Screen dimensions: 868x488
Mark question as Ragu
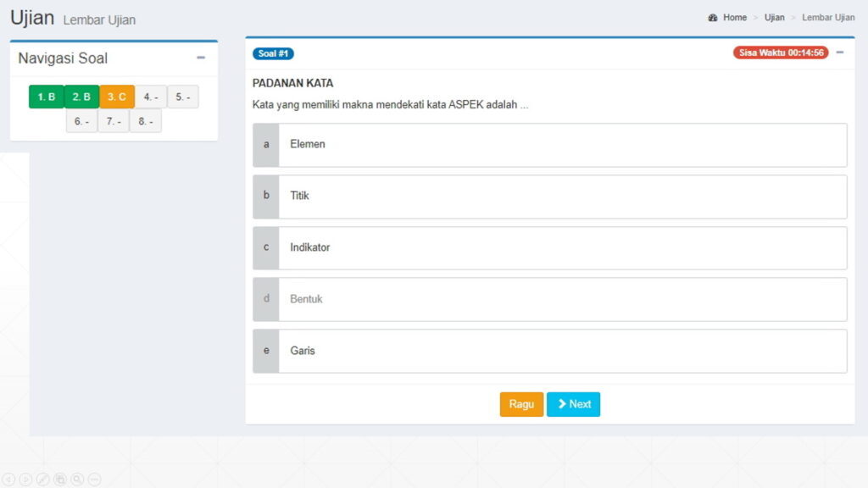[521, 405]
